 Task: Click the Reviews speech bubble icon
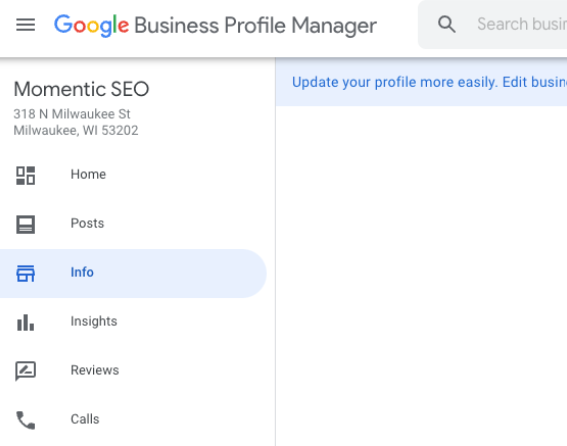click(x=25, y=371)
